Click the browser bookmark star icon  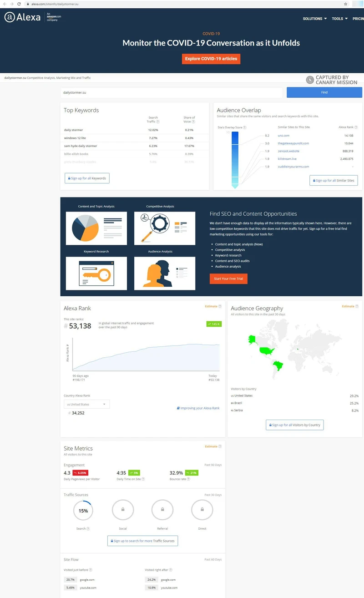click(345, 4)
